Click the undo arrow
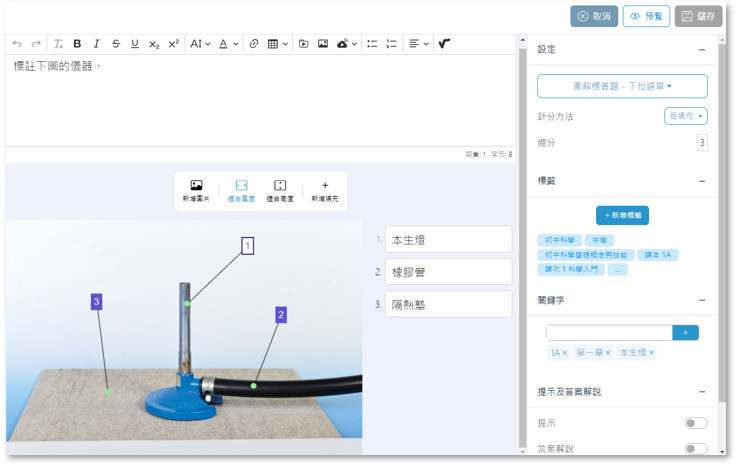This screenshot has height=464, width=736. (x=17, y=44)
